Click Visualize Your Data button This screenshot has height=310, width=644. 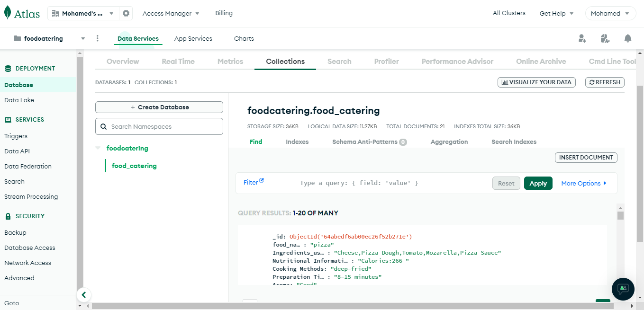(536, 82)
